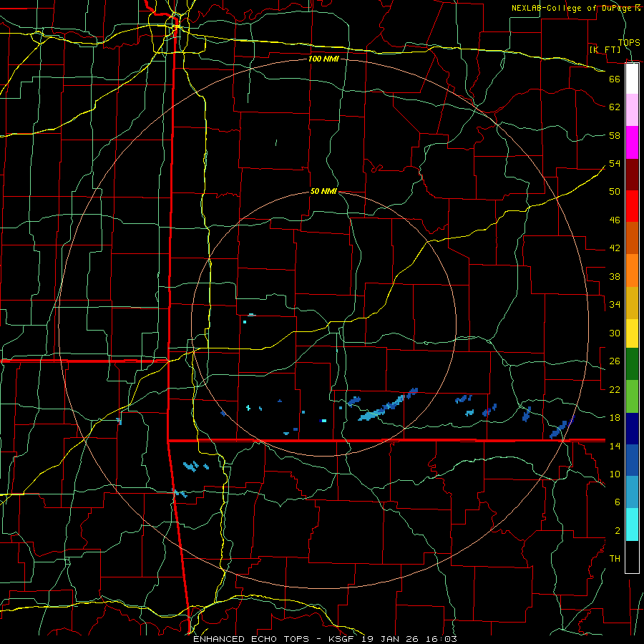Click the 66 legend value

pyautogui.click(x=615, y=79)
